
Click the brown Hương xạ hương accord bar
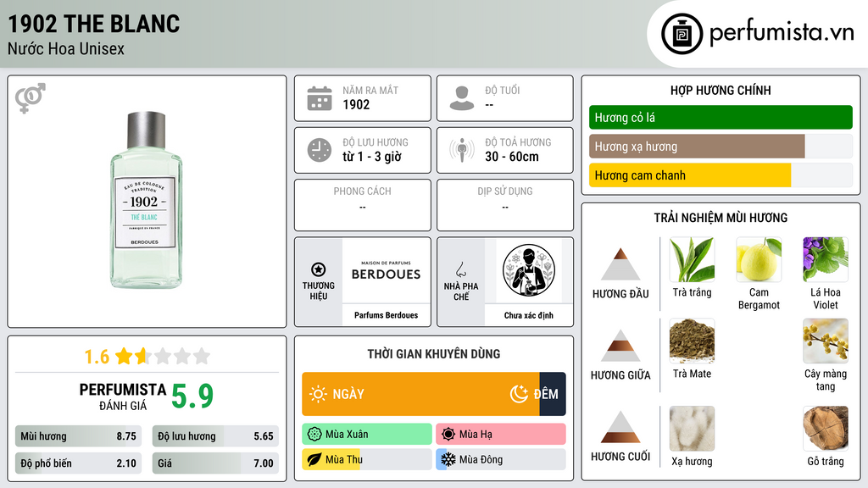[x=697, y=147]
